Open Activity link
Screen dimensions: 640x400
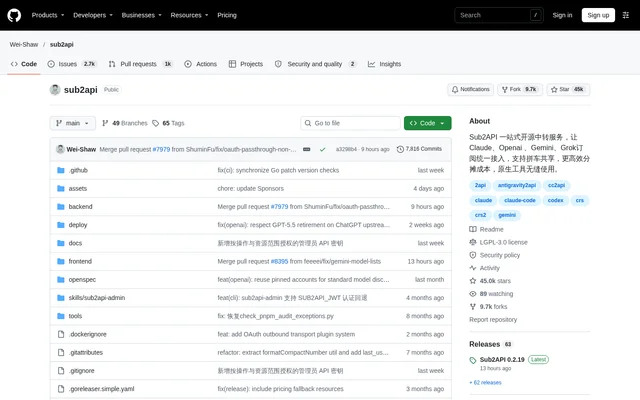(484, 268)
